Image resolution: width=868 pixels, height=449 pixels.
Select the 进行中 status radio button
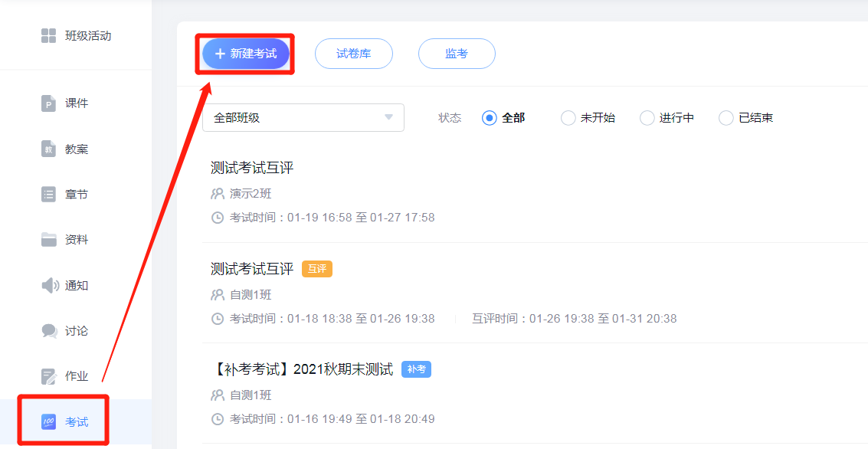[x=647, y=118]
